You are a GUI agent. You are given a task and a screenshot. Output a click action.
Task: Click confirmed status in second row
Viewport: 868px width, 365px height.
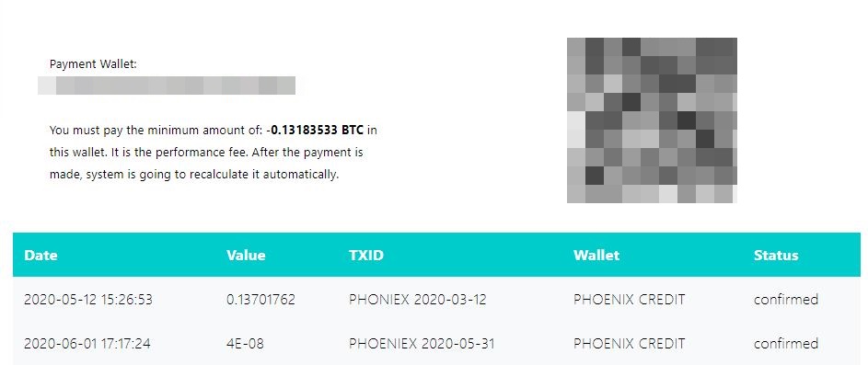click(x=785, y=344)
